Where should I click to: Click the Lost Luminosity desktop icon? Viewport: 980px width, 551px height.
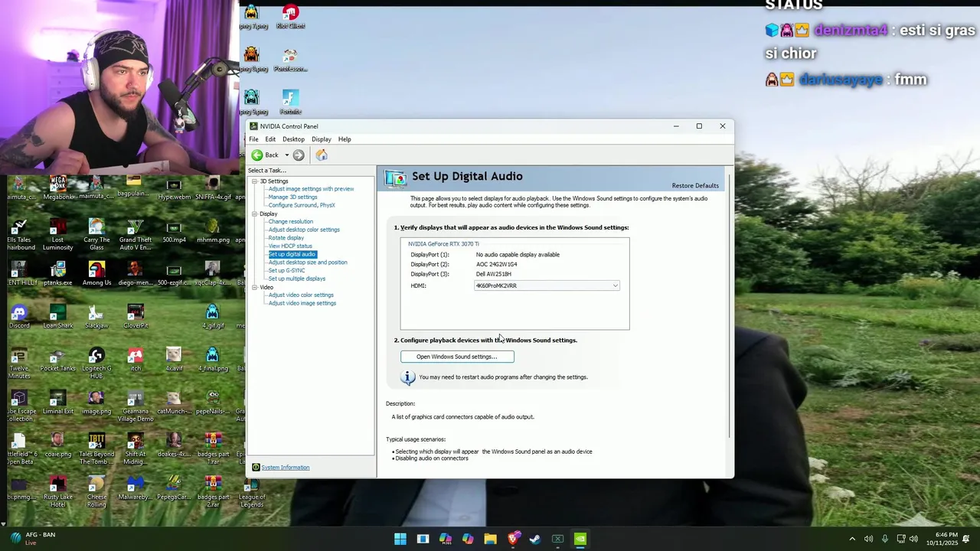(x=58, y=235)
